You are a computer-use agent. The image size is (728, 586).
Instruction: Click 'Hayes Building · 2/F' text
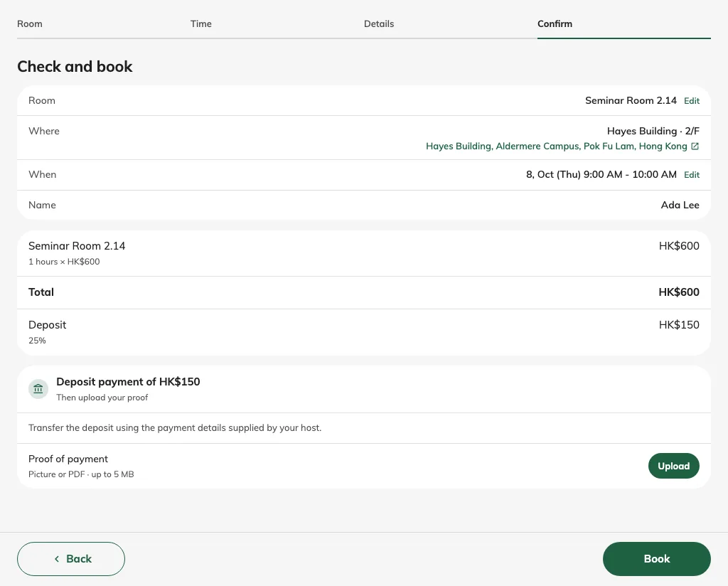click(653, 131)
